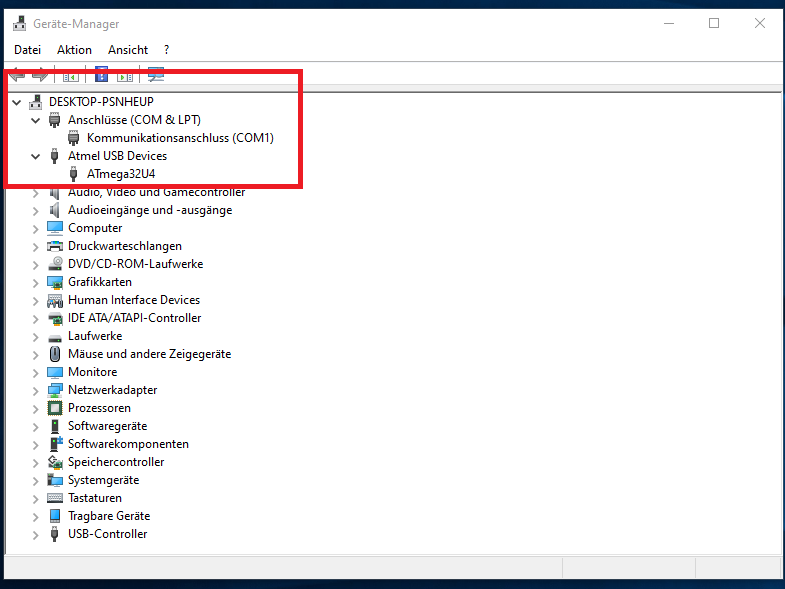This screenshot has width=785, height=589.
Task: Click the Mäuse und andere Zeigegeräte mouse icon
Action: click(55, 354)
